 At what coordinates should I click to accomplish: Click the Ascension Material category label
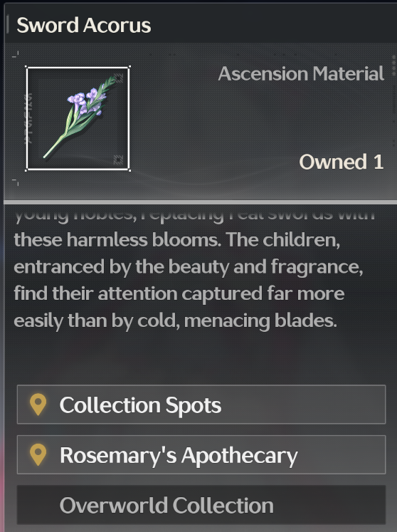click(x=301, y=73)
